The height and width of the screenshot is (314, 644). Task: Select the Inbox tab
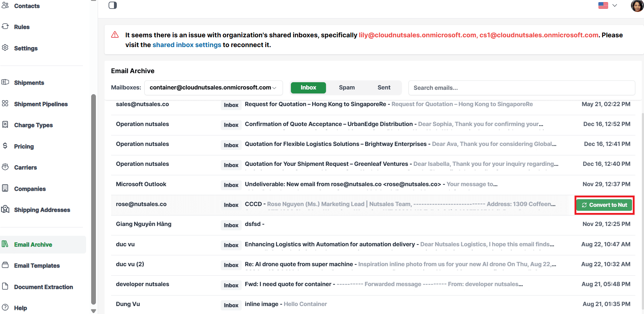tap(308, 88)
